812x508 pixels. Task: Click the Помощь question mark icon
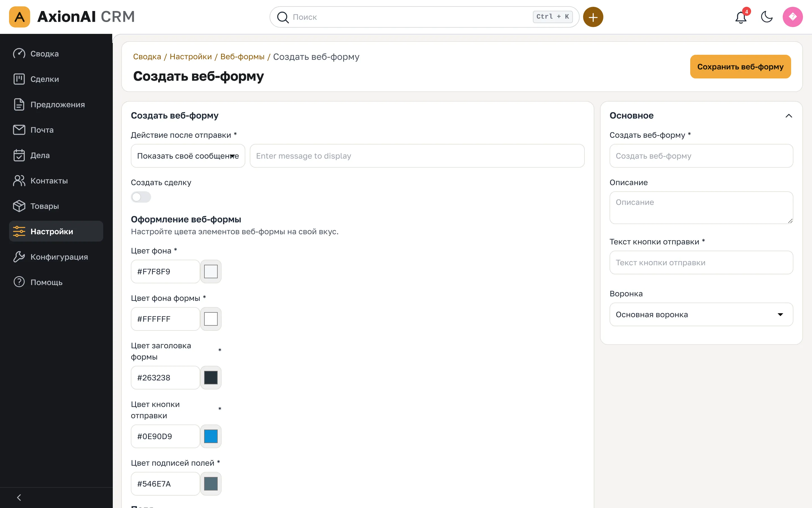(x=19, y=282)
